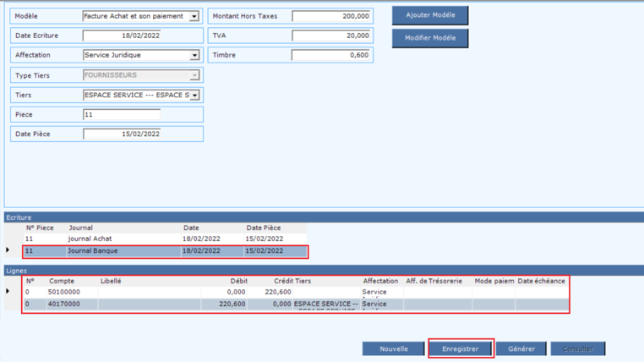The width and height of the screenshot is (644, 362).
Task: Select the journal Achat entry row
Action: [127, 239]
